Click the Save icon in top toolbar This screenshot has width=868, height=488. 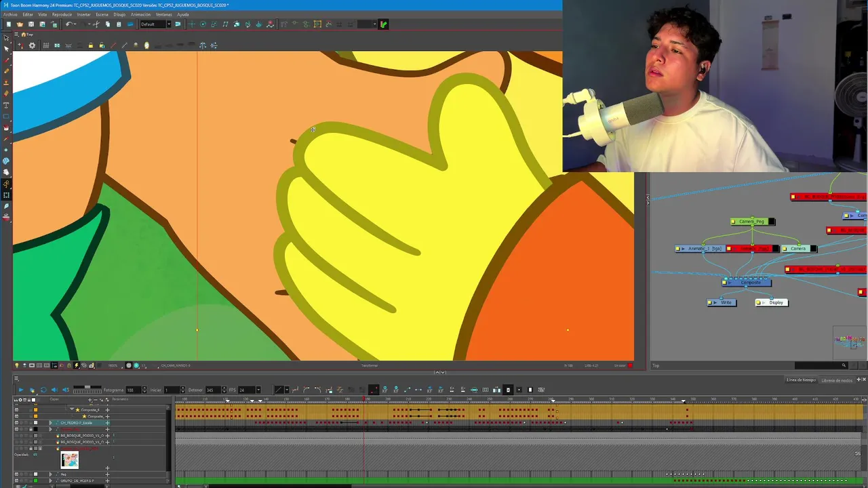coord(31,24)
